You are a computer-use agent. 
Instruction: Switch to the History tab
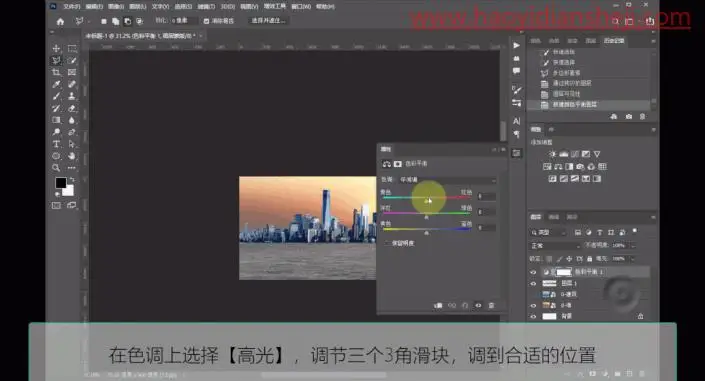614,41
